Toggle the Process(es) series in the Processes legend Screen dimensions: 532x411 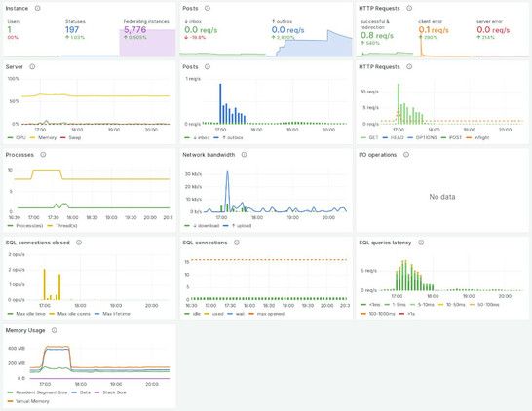(29, 226)
